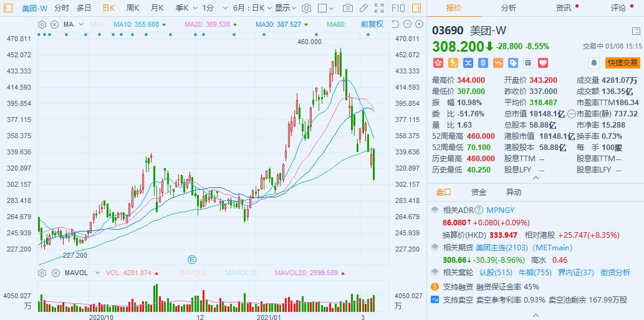Switch to the 分析 tab
The height and width of the screenshot is (320, 644).
[508, 8]
